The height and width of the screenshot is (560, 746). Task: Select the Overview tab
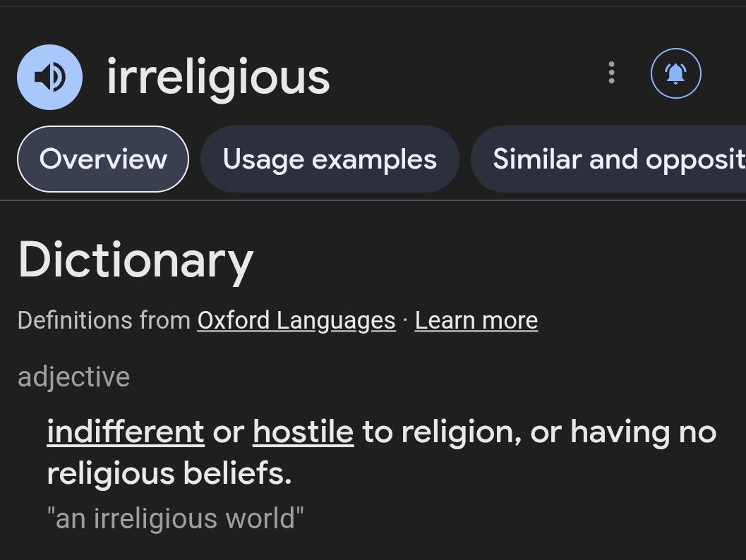click(103, 159)
